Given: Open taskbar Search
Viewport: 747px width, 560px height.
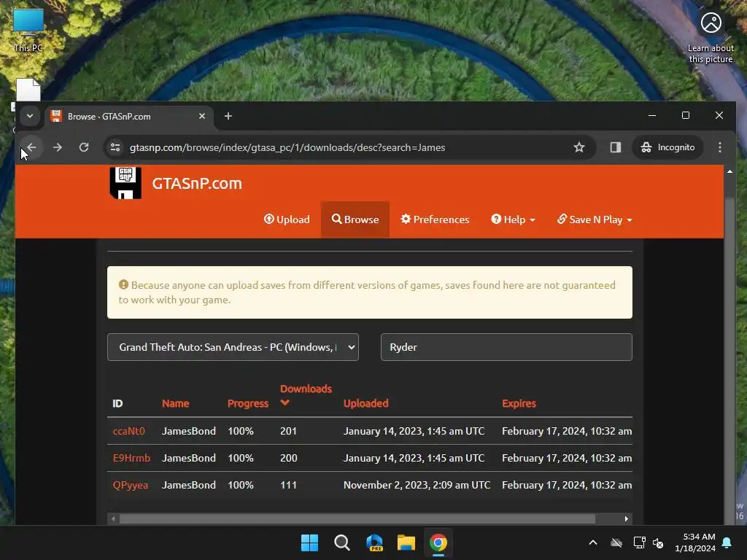Looking at the screenshot, I should (x=341, y=542).
